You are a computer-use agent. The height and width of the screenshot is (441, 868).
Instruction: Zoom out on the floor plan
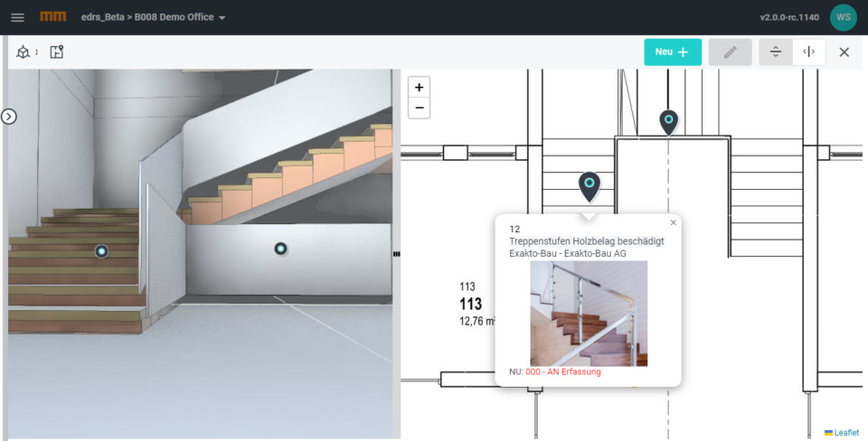419,108
